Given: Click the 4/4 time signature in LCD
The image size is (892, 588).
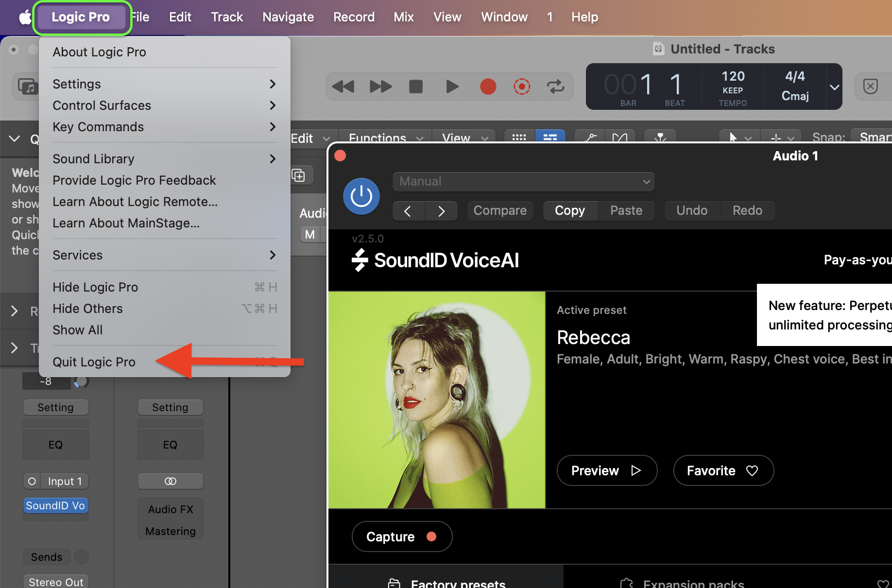Looking at the screenshot, I should pos(795,76).
